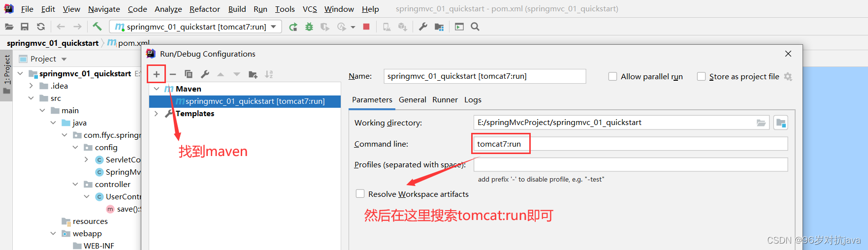
Task: Close the Run/Debug Configurations dialog
Action: click(x=788, y=54)
